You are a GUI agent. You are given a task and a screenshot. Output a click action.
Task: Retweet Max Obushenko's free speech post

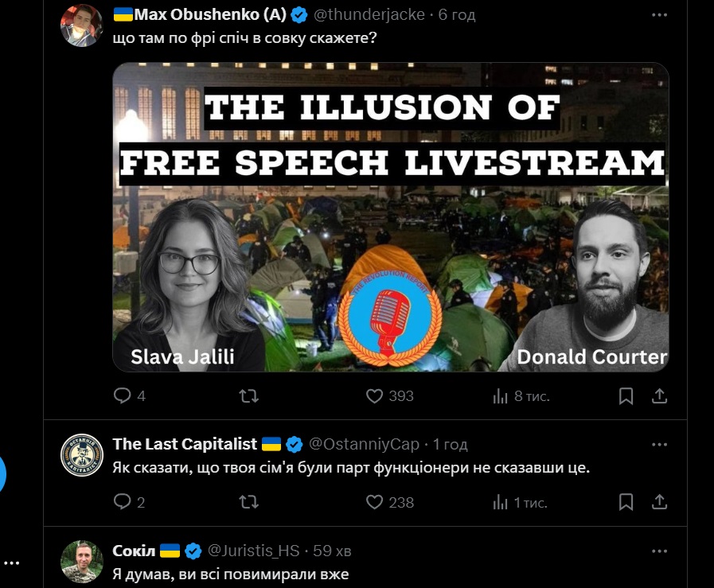pyautogui.click(x=249, y=396)
